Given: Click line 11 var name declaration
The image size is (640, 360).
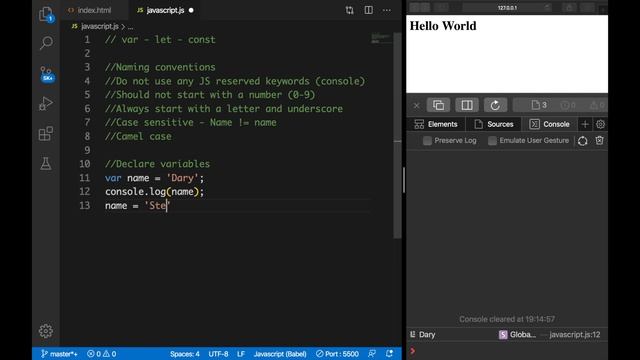Looking at the screenshot, I should 154,178.
